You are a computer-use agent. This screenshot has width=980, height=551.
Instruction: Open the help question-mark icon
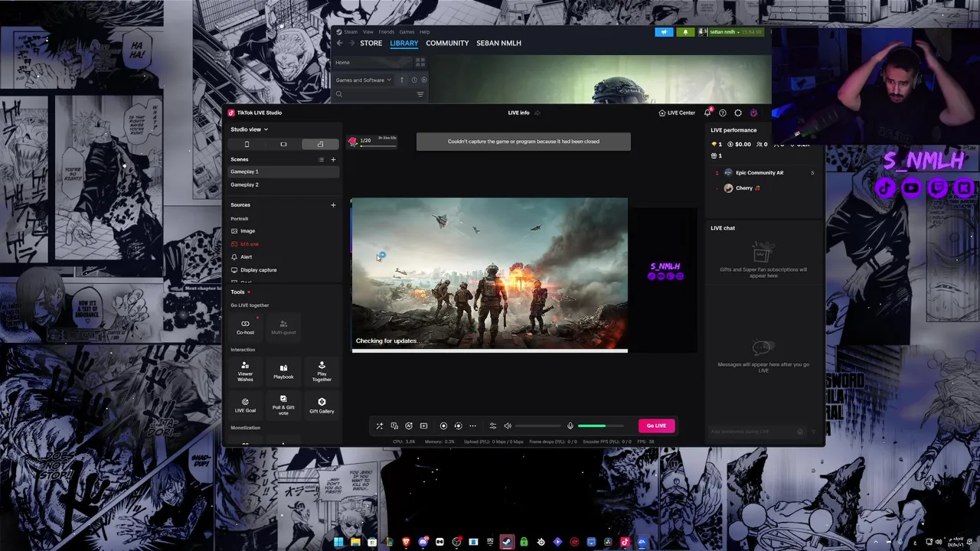pos(723,112)
